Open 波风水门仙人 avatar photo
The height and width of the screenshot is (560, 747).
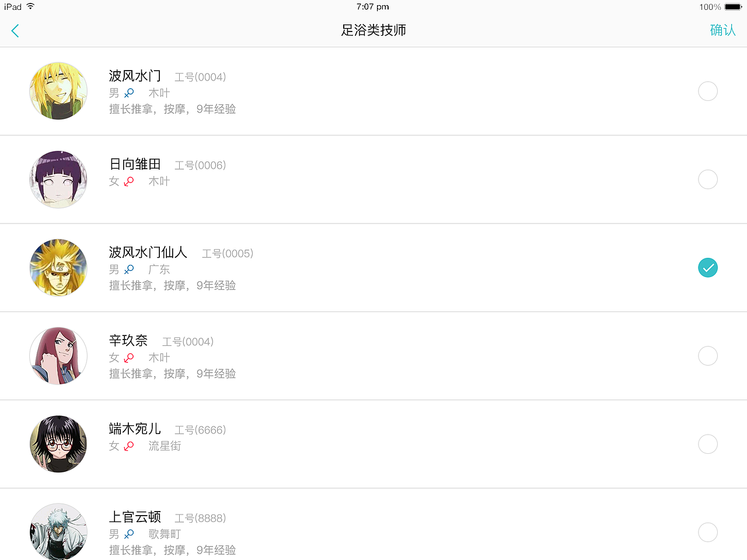[58, 268]
